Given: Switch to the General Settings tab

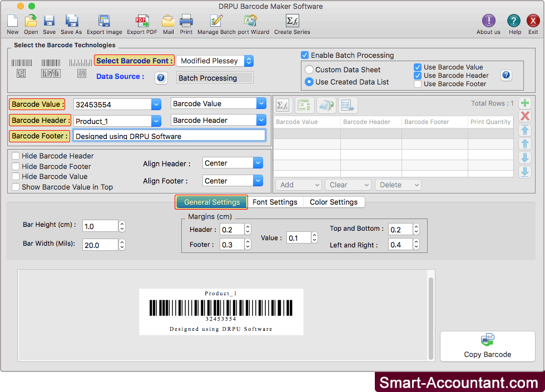Looking at the screenshot, I should point(212,202).
